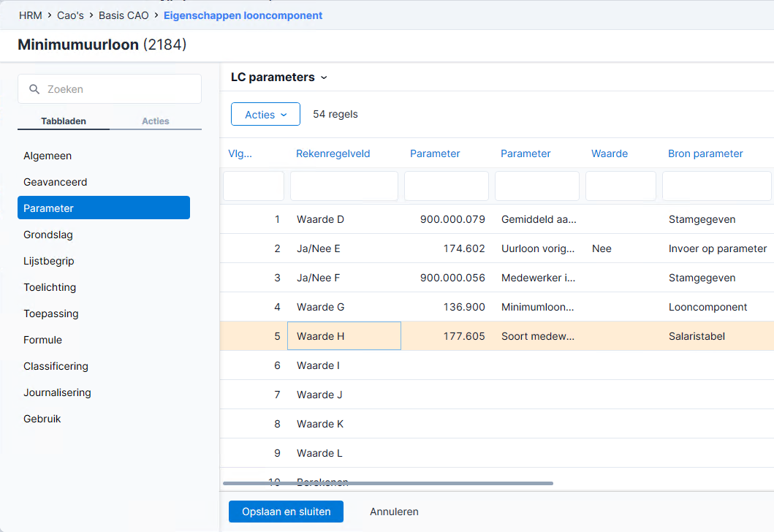Image resolution: width=774 pixels, height=532 pixels.
Task: Click the Annuleren button
Action: (x=394, y=512)
